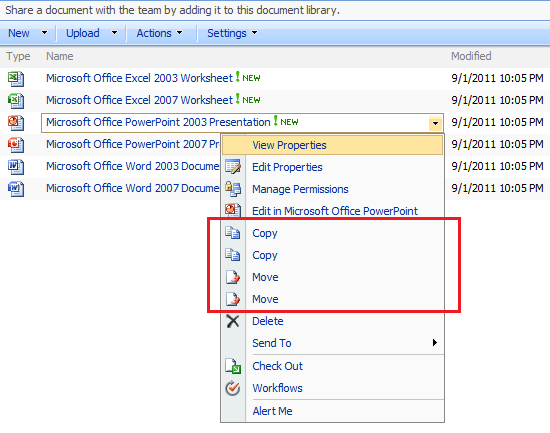Open the Upload dropdown arrow

[x=114, y=33]
